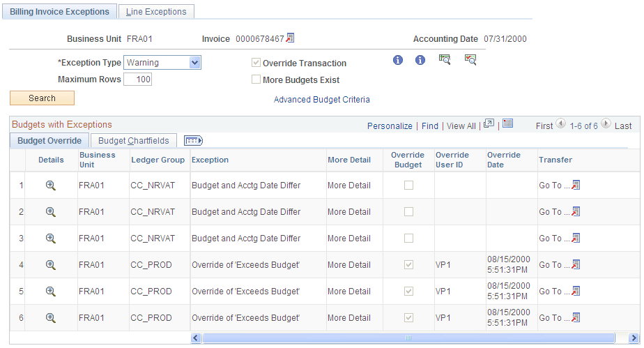Go to the previous rows arrow next to First

560,123
